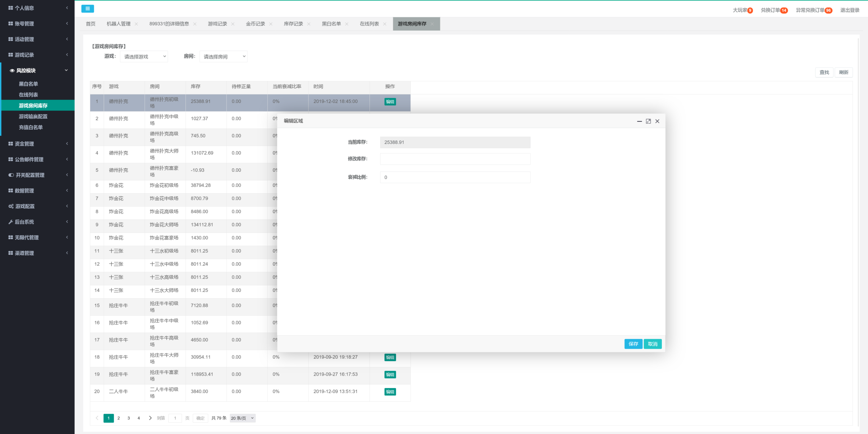Viewport: 868px width, 434px height.
Task: Open 游戏输赢配置 in the sidebar
Action: click(33, 116)
